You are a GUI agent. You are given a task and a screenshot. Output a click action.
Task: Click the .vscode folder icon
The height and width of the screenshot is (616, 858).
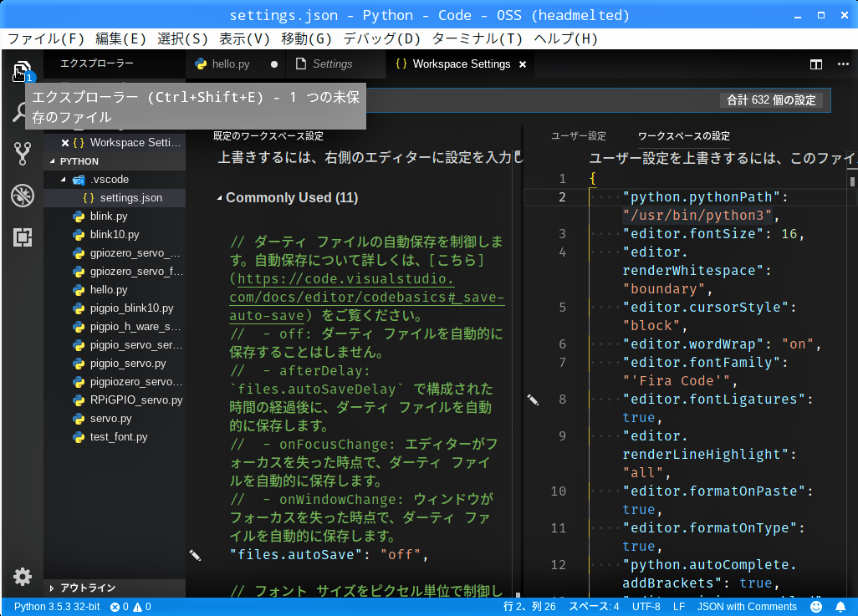tap(79, 180)
